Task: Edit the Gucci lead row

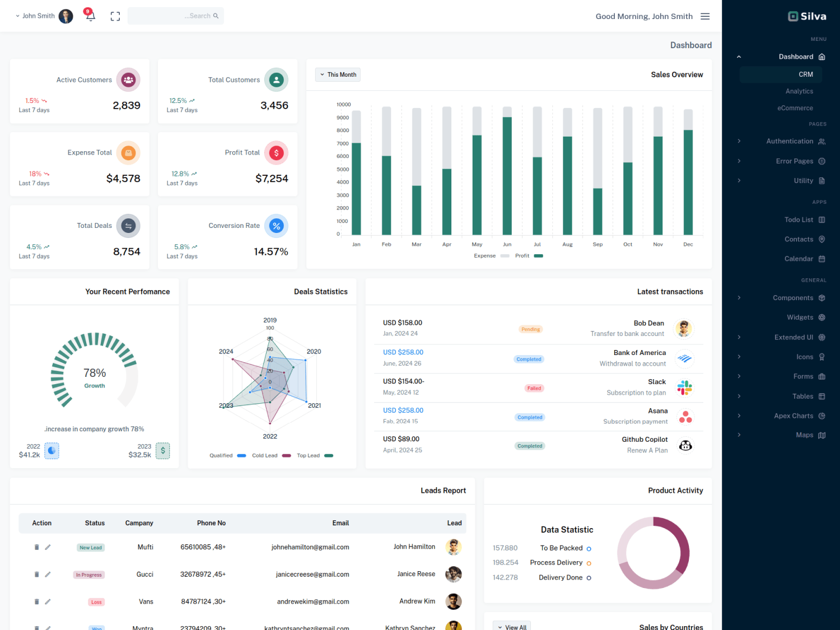Action: coord(48,574)
